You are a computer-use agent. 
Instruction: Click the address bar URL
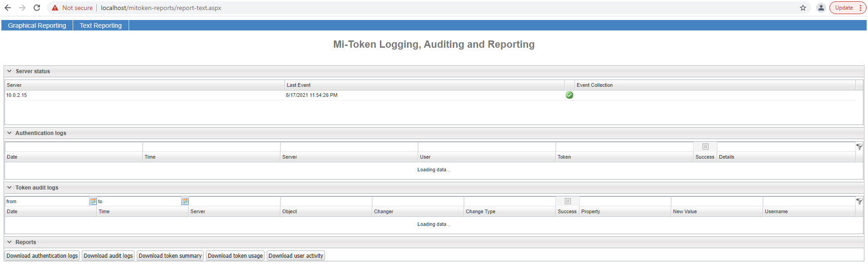tap(161, 8)
